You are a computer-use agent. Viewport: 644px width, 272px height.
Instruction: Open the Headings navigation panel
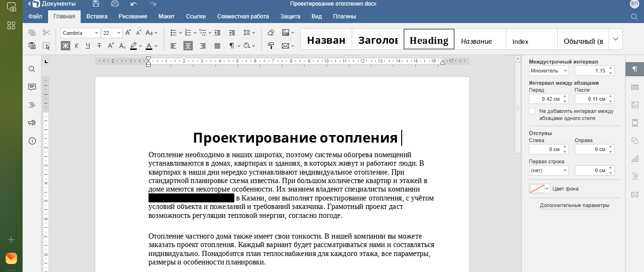32,105
